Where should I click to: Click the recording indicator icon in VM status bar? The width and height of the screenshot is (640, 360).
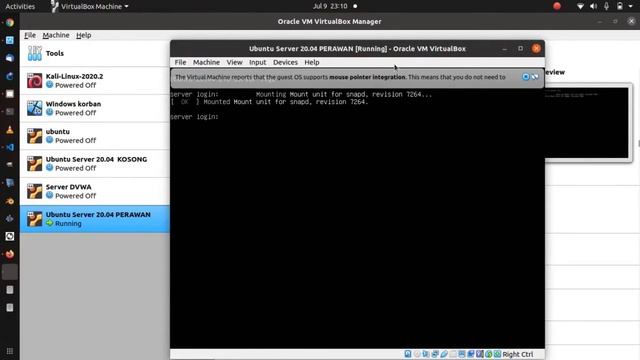tap(471, 354)
